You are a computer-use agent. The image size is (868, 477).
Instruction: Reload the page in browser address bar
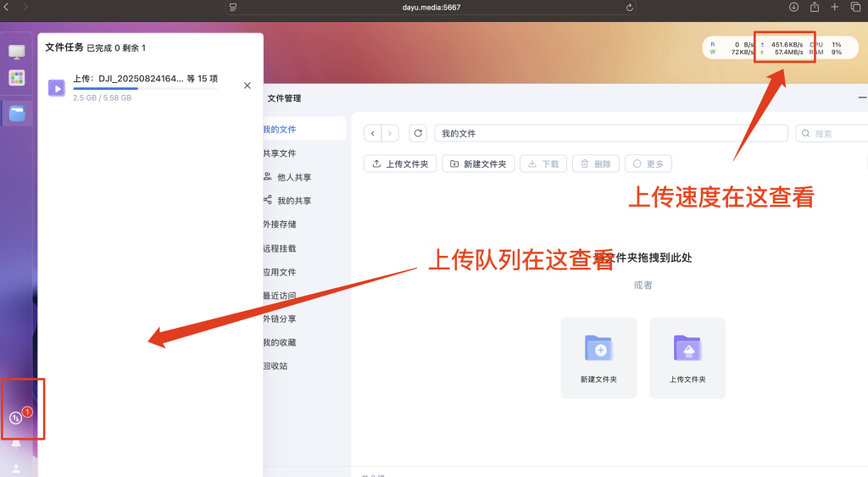pyautogui.click(x=630, y=7)
